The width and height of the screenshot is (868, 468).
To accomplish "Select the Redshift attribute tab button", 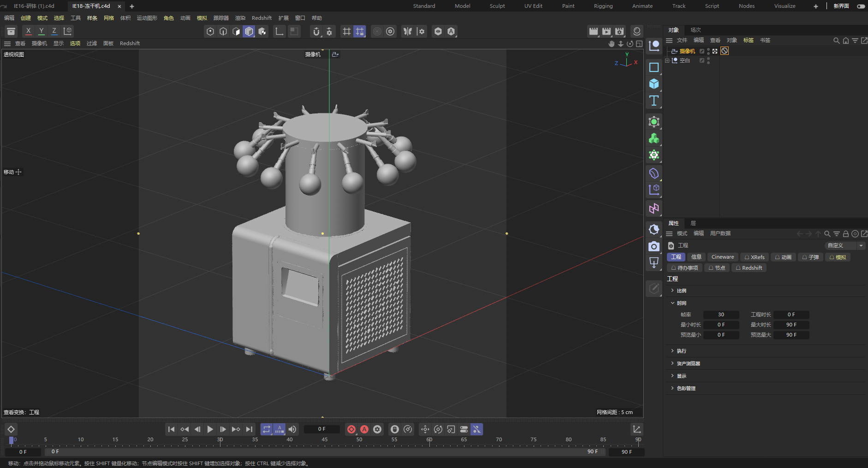I will click(x=749, y=268).
